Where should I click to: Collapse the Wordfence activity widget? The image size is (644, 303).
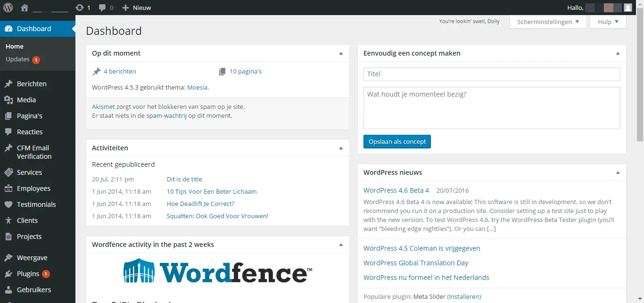pos(341,245)
